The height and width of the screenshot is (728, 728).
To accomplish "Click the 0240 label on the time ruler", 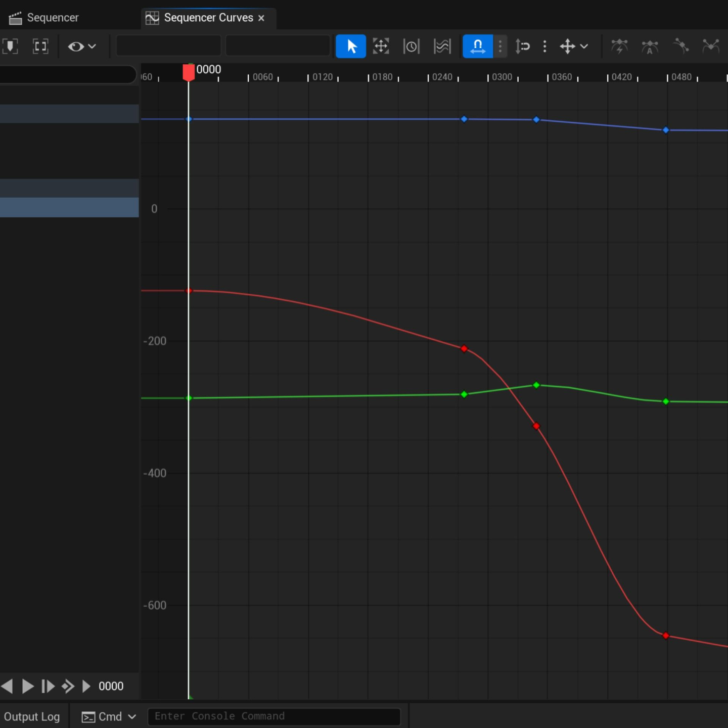I will pos(442,77).
